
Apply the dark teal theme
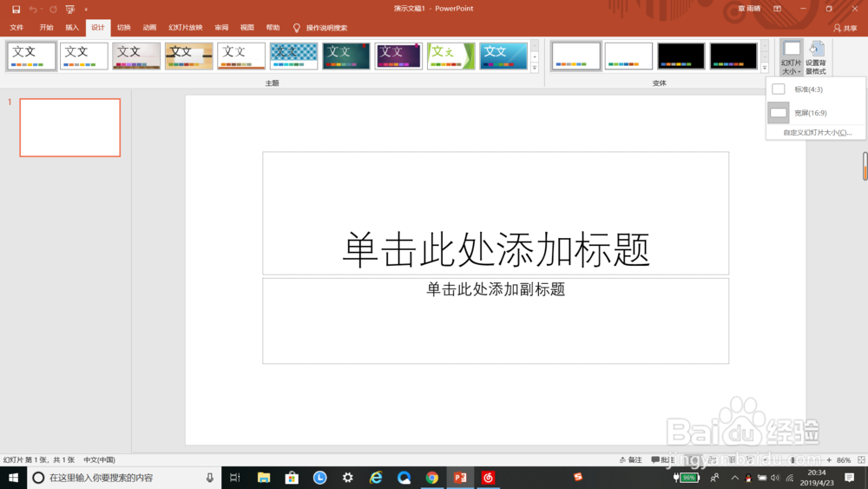point(346,56)
